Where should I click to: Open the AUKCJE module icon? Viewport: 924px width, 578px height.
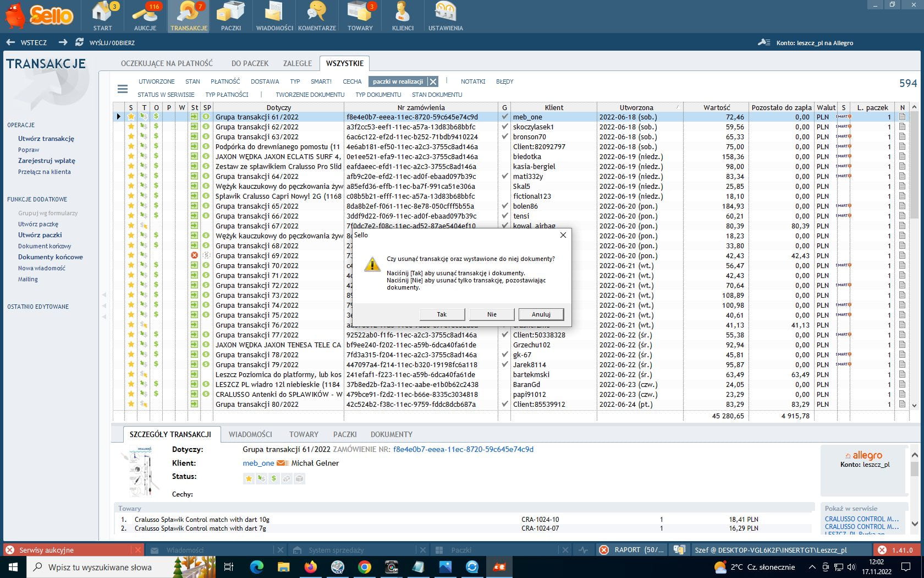[x=145, y=17]
